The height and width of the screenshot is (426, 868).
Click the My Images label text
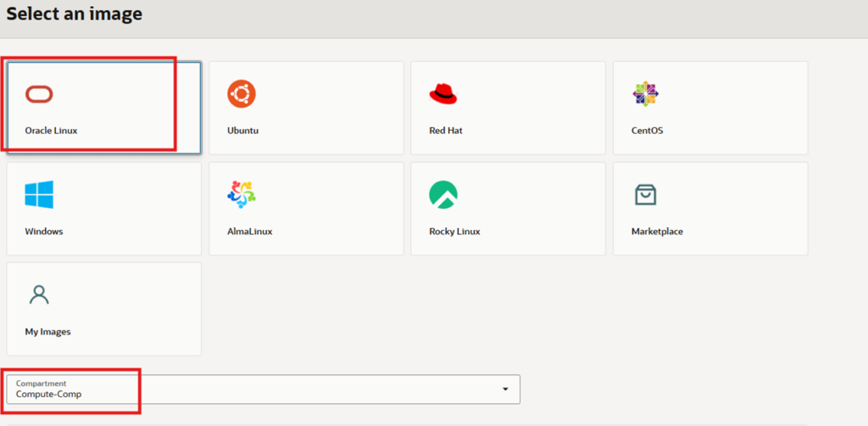point(47,332)
